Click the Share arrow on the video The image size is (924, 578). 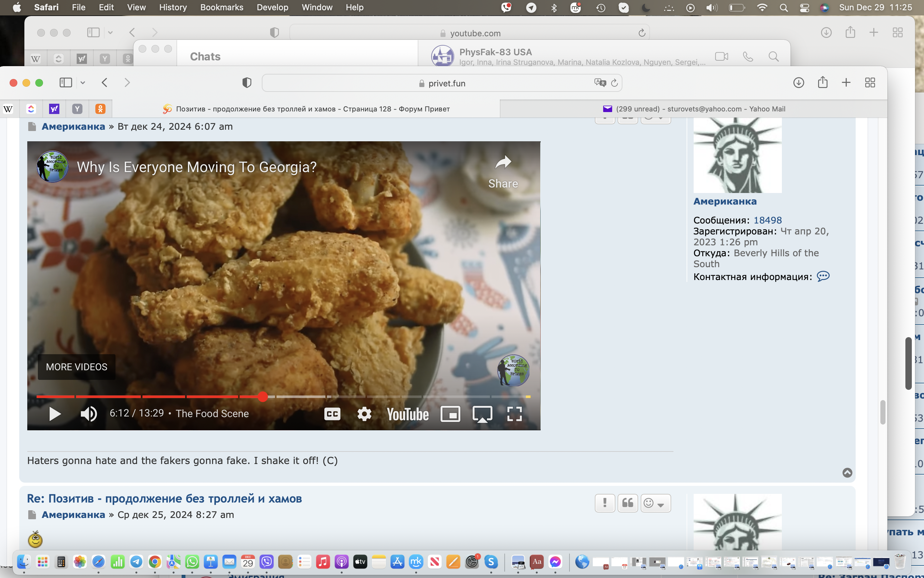[503, 172]
